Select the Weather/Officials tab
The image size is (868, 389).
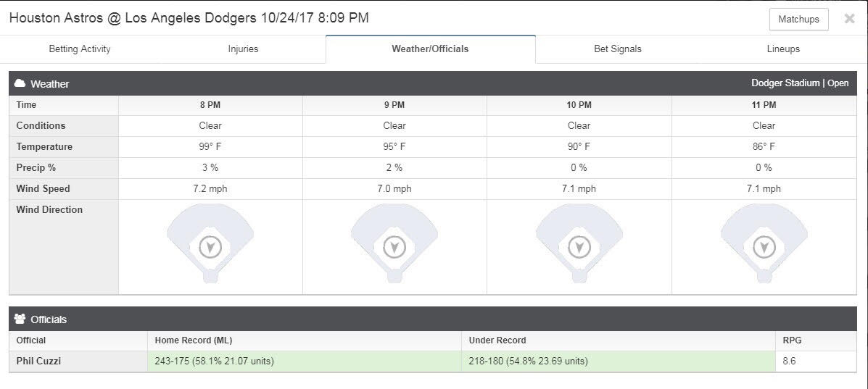(x=430, y=49)
